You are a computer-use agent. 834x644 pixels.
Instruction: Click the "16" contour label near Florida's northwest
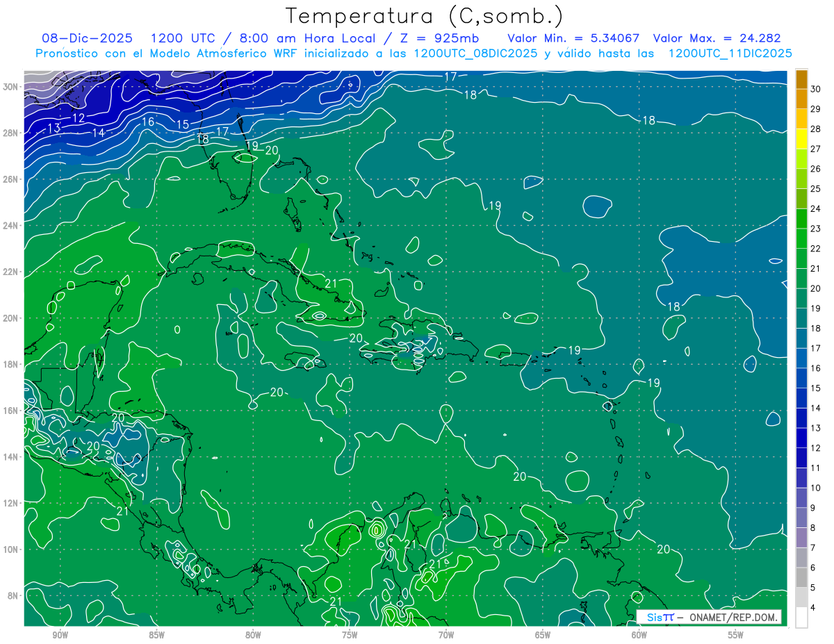pyautogui.click(x=148, y=122)
